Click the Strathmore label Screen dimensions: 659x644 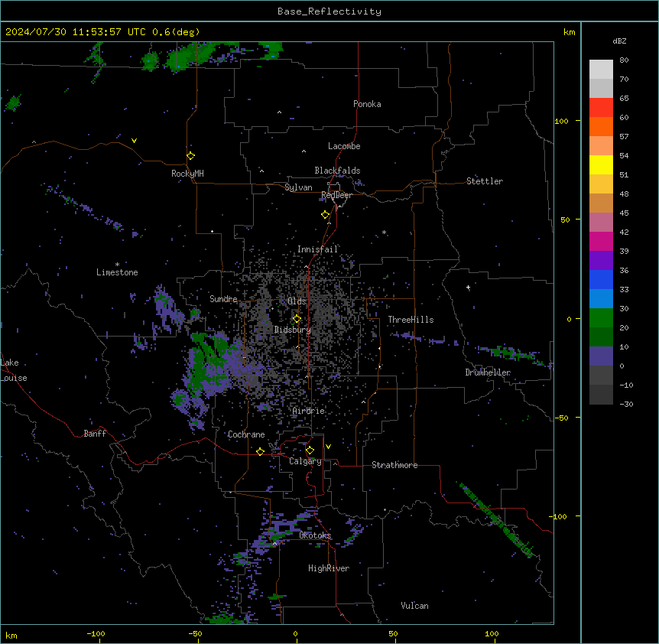[x=394, y=465]
